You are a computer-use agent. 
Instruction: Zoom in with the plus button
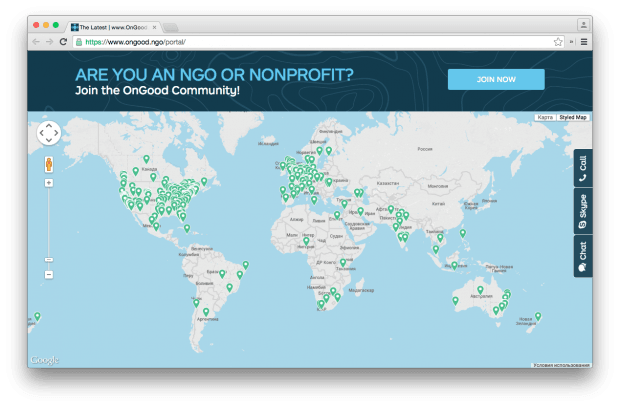pos(48,183)
